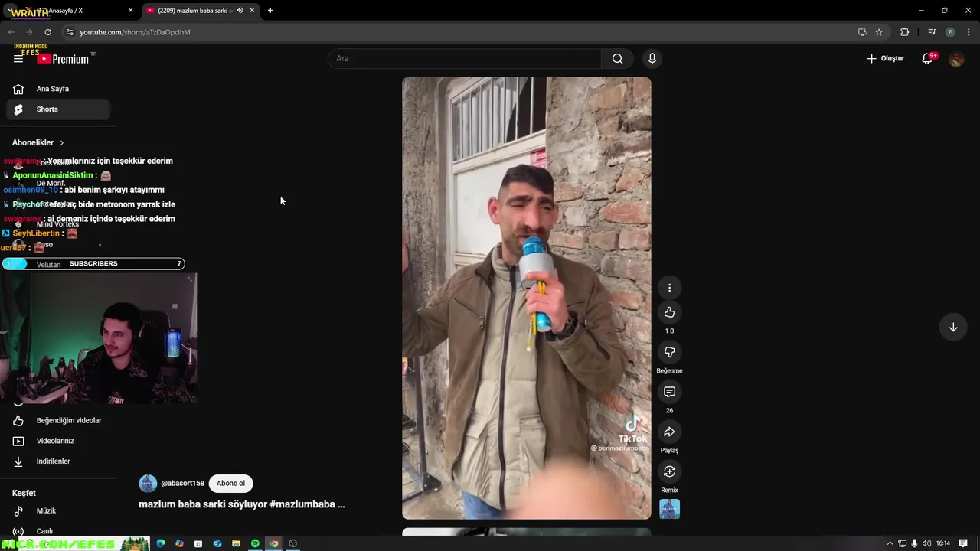
Task: Show hidden system tray icons
Action: [890, 543]
